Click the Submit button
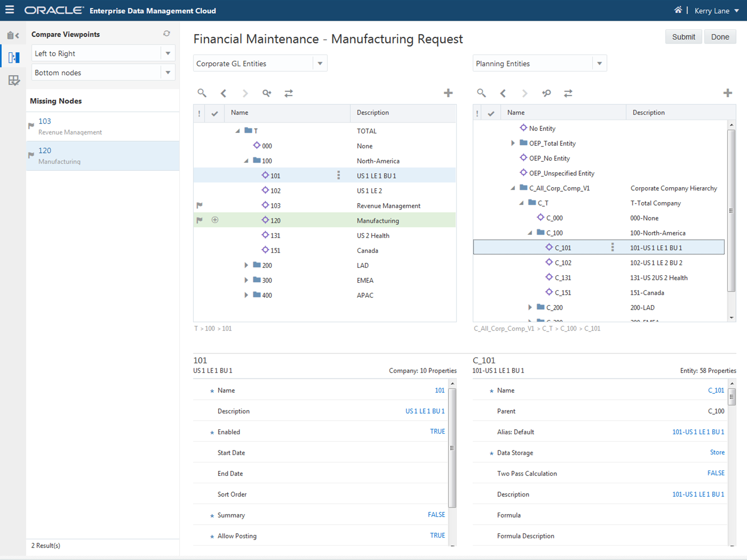 pyautogui.click(x=683, y=37)
